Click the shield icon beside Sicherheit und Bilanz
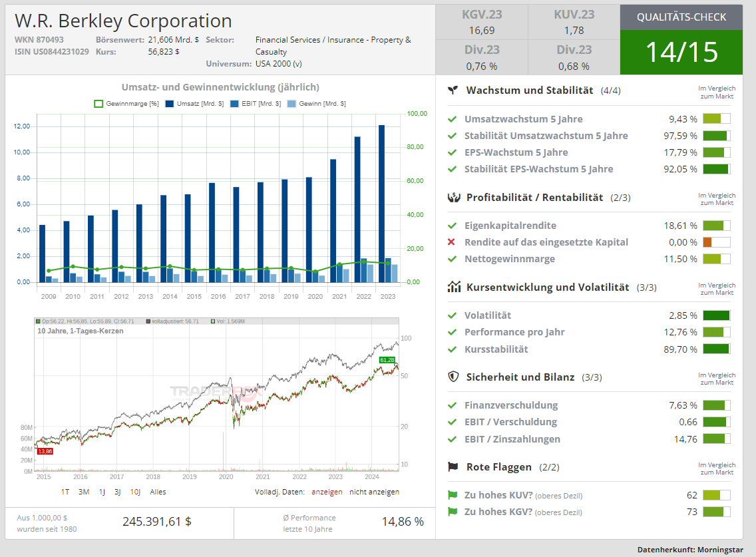The height and width of the screenshot is (557, 756). tap(453, 377)
